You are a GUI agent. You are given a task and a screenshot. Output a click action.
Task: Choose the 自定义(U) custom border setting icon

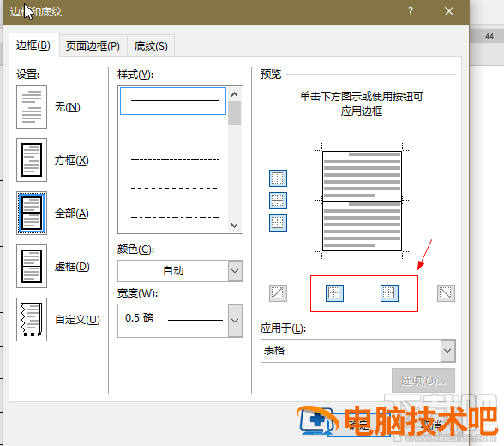32,319
